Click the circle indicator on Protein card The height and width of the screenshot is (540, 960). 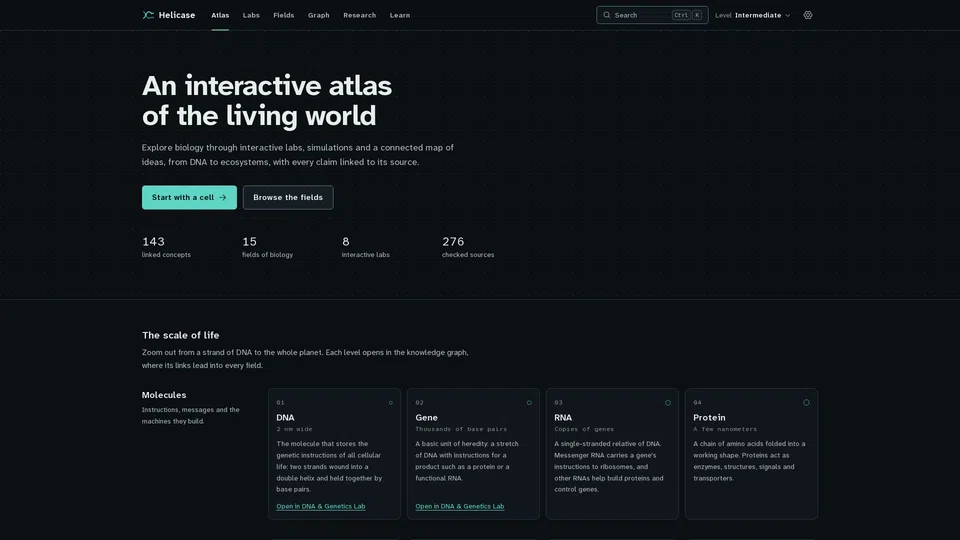pos(806,402)
